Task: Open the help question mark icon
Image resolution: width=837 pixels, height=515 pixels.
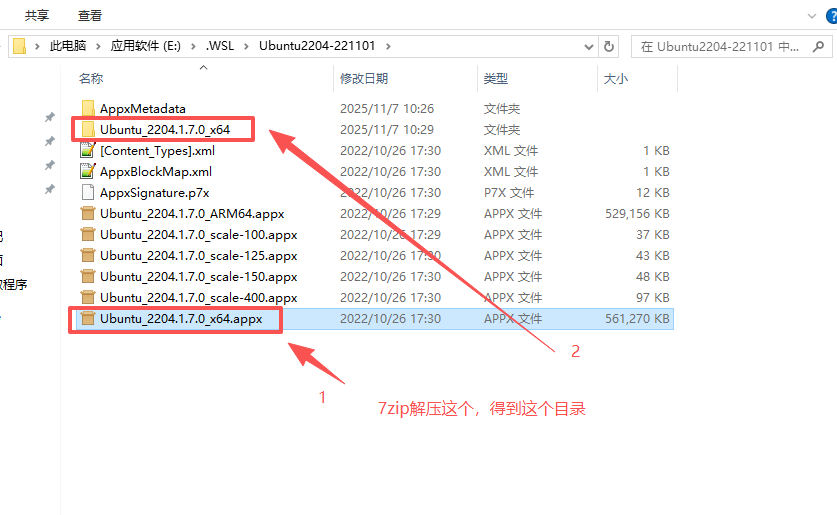Action: pyautogui.click(x=832, y=16)
